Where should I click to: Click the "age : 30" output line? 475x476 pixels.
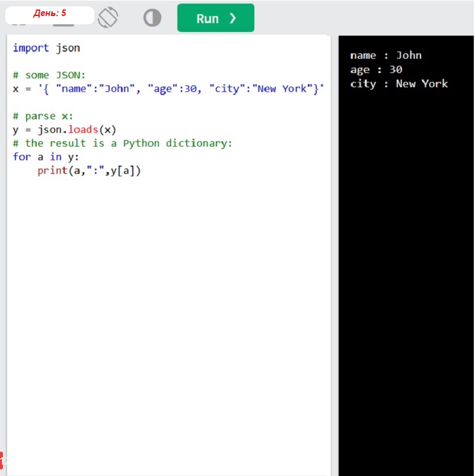[376, 70]
